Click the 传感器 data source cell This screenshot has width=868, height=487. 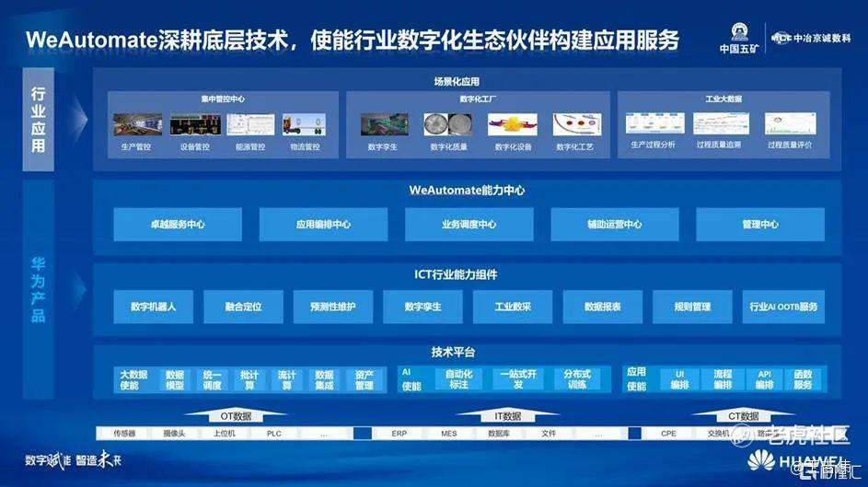(x=124, y=434)
